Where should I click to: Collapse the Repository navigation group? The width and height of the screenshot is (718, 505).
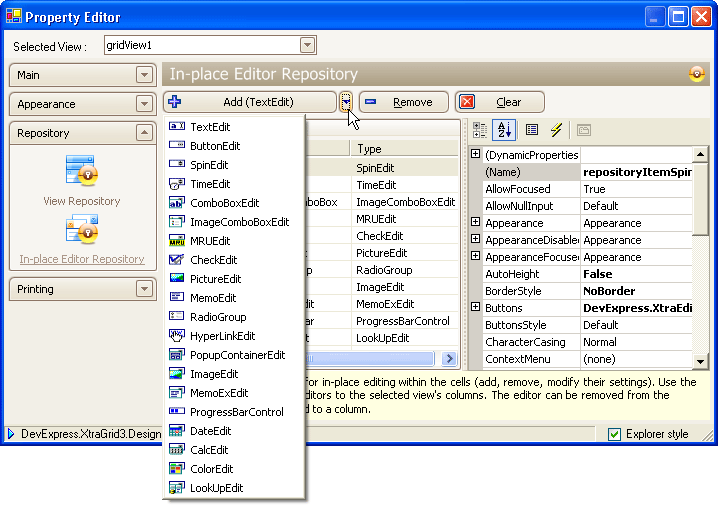click(144, 133)
